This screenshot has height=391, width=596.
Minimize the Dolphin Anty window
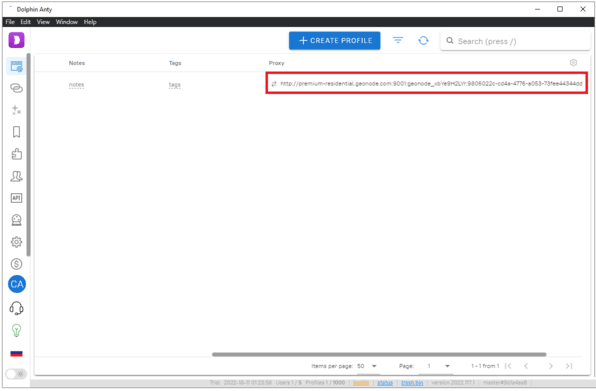(x=537, y=9)
